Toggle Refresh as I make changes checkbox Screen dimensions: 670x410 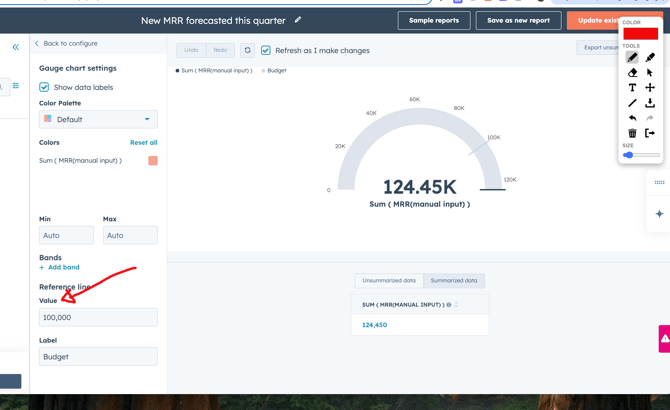266,50
